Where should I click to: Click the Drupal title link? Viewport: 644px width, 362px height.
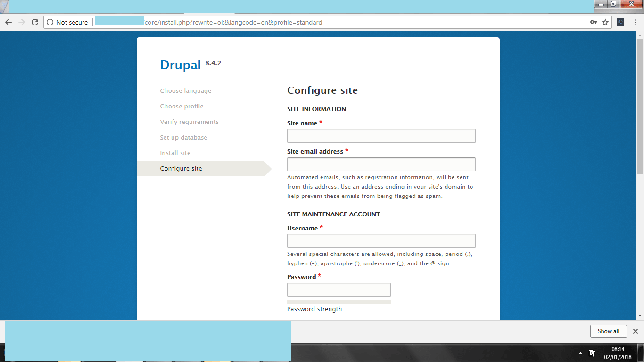pos(181,65)
